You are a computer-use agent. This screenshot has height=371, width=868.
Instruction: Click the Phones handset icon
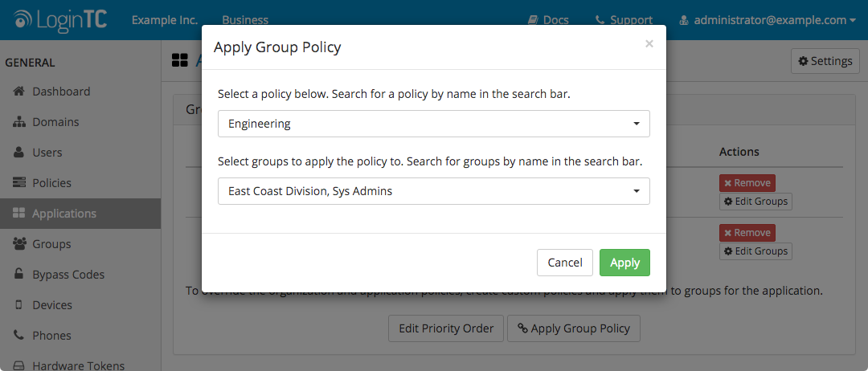18,336
